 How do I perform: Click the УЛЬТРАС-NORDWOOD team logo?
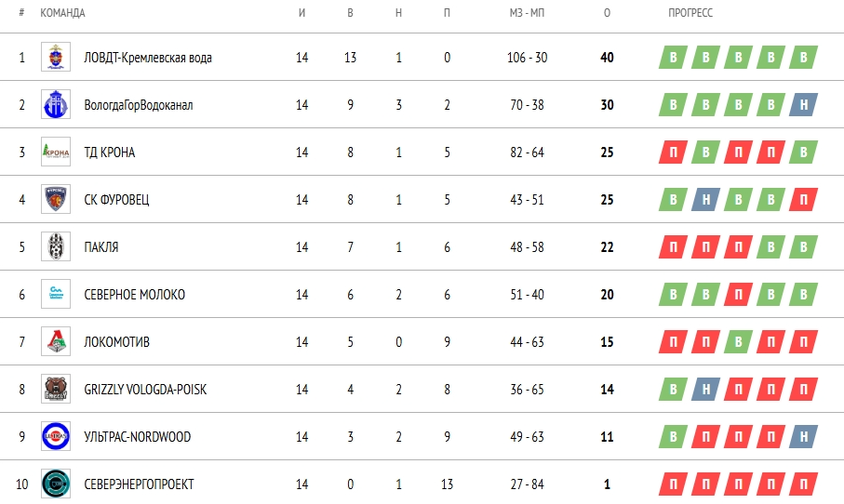55,437
